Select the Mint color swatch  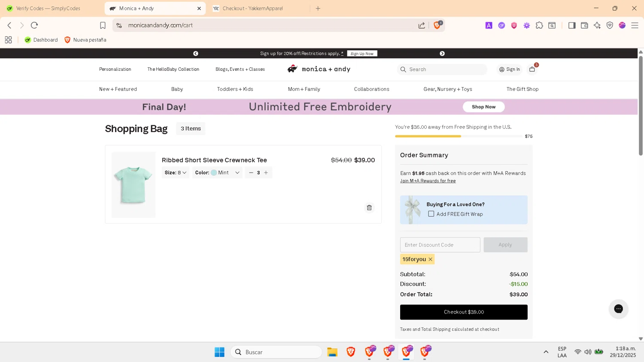[214, 172]
